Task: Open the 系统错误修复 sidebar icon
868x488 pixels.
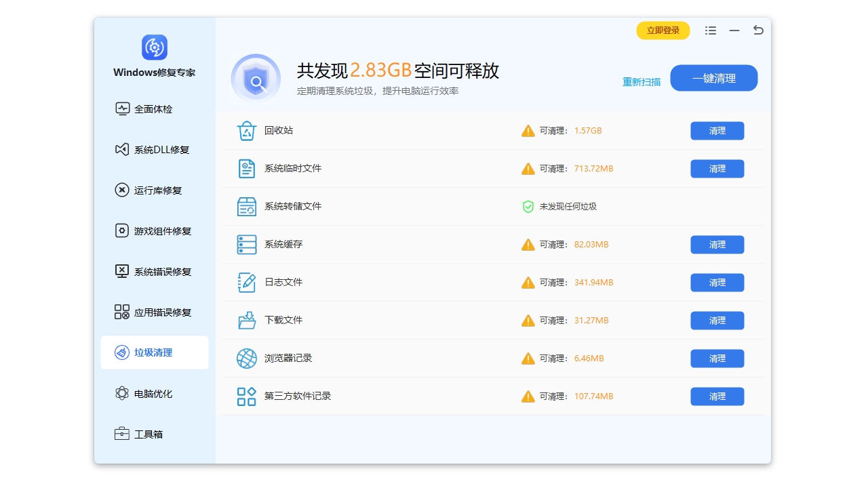Action: point(123,272)
